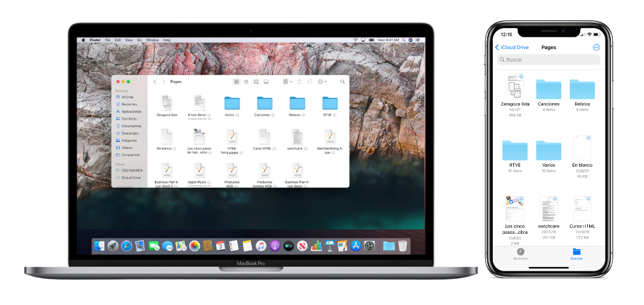
Task: Open Safari from the Dock
Action: click(x=126, y=246)
